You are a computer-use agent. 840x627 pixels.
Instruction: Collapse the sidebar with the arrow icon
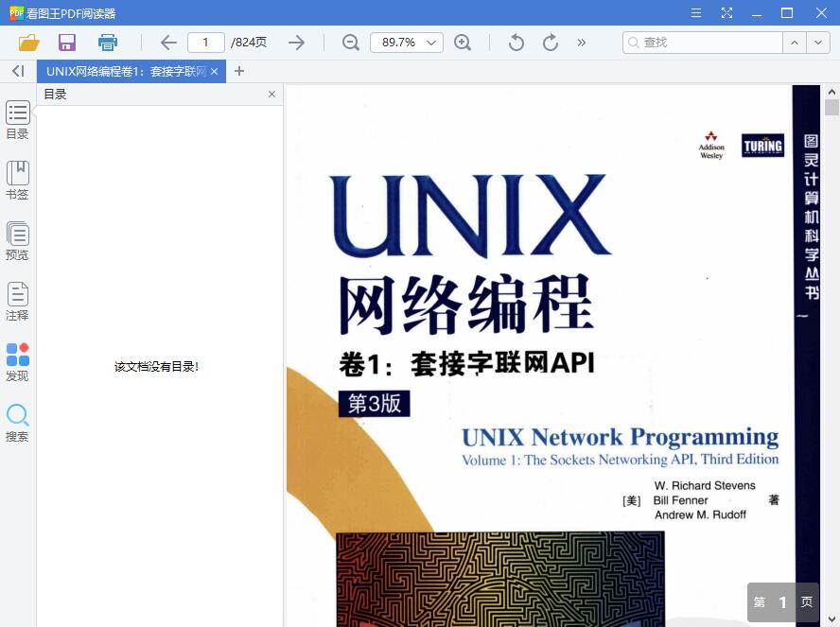(18, 71)
